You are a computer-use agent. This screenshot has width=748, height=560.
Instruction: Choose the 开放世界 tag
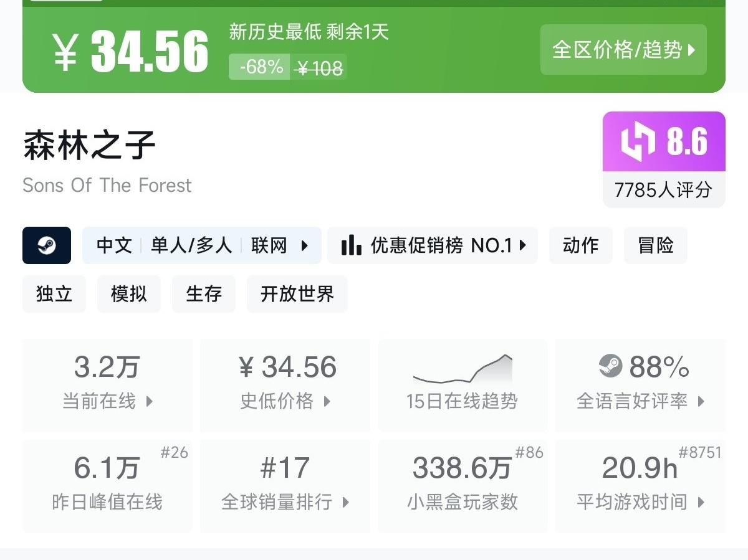pyautogui.click(x=297, y=294)
